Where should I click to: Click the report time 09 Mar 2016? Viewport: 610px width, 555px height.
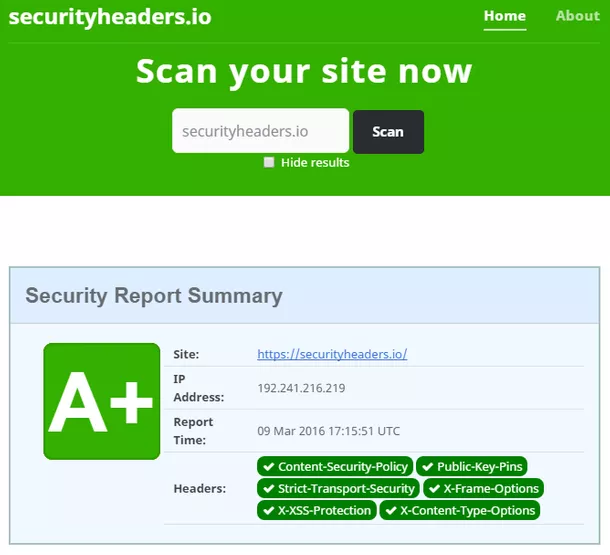[328, 431]
